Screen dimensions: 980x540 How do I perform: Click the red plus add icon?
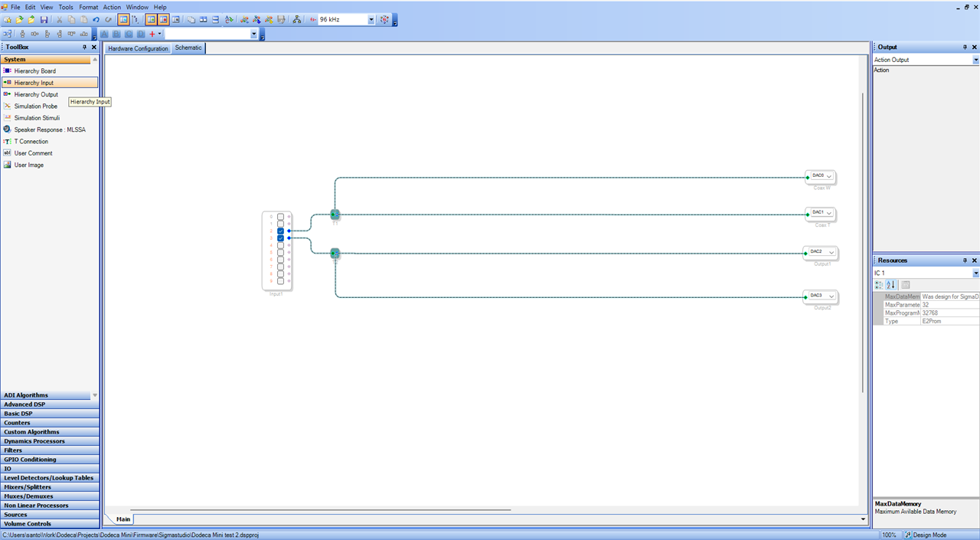click(x=152, y=34)
